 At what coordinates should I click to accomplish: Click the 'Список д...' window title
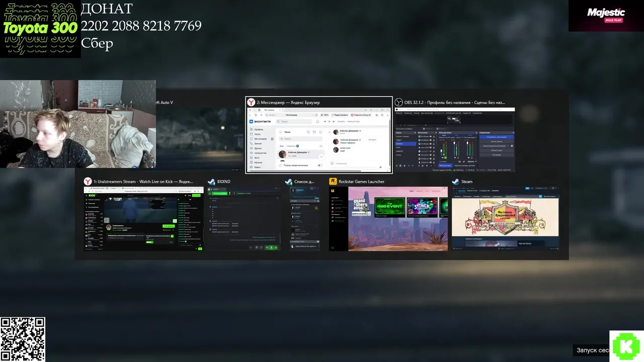coord(304,182)
